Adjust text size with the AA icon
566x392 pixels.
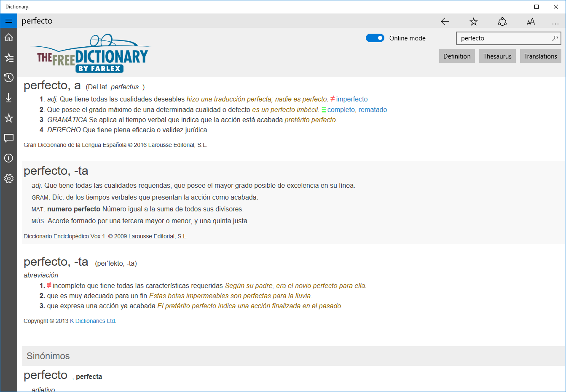pyautogui.click(x=531, y=21)
